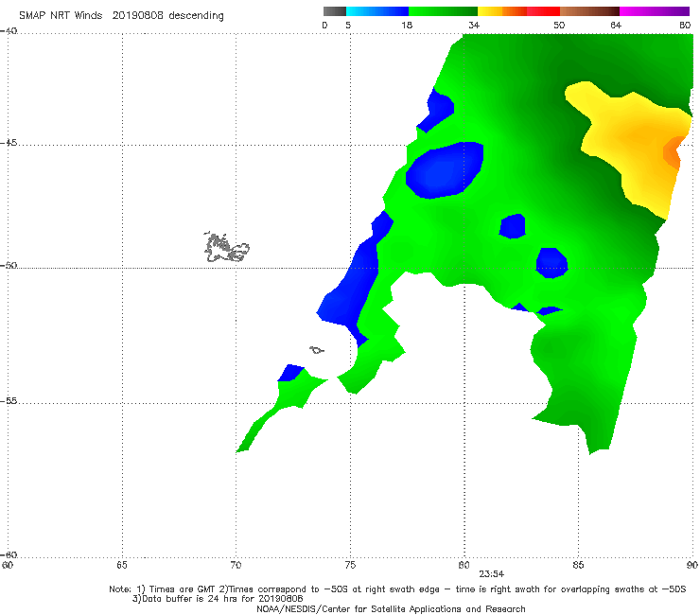The height and width of the screenshot is (615, 700).
Task: Click the longitude axis label "90"
Action: tap(692, 565)
